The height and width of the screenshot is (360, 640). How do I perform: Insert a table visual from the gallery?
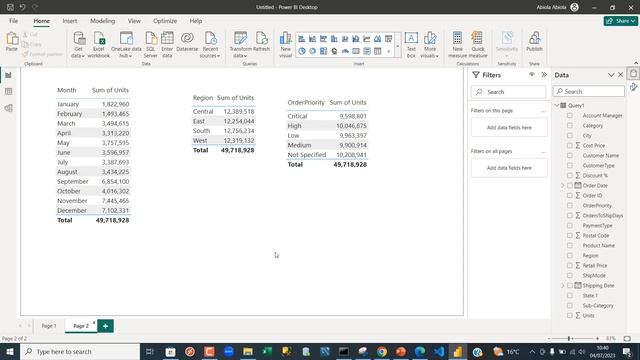click(x=378, y=51)
